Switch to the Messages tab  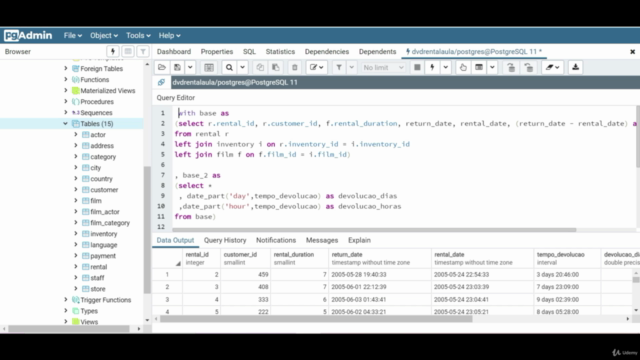(322, 240)
